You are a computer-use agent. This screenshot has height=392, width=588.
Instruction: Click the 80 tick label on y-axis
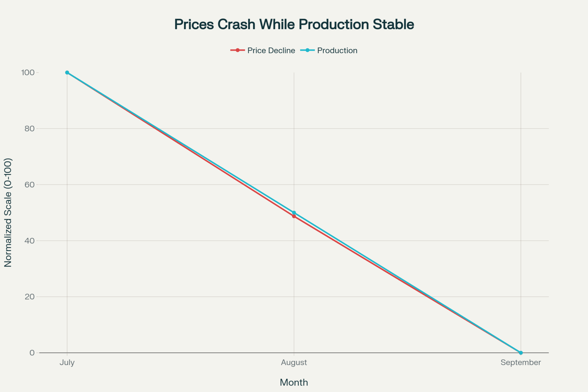(30, 129)
